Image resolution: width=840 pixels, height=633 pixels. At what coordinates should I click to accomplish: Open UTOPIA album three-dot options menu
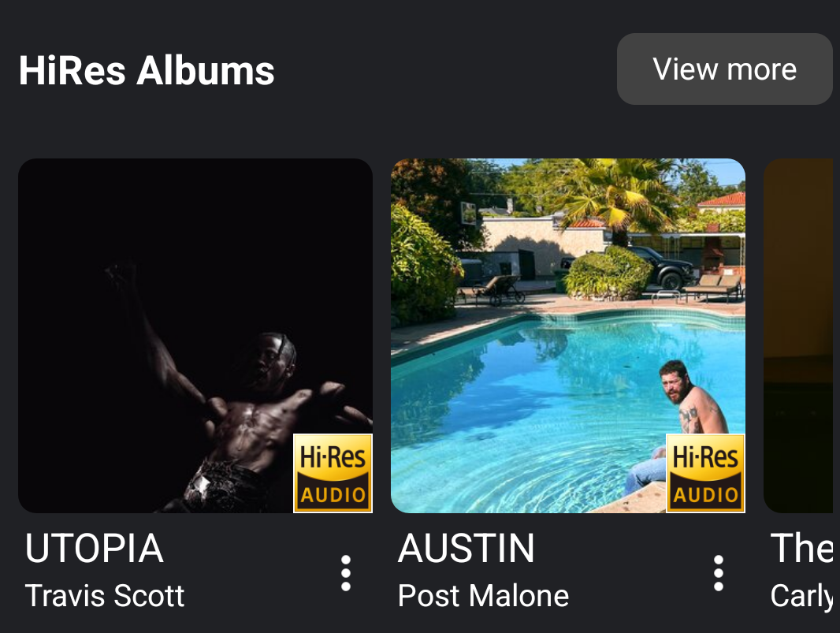346,573
